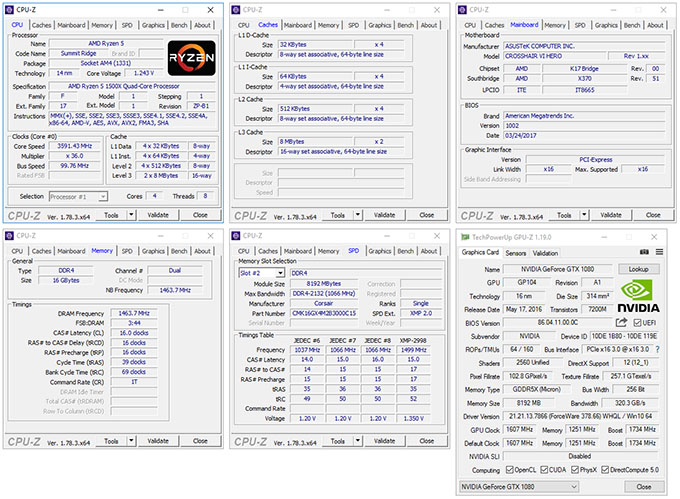The width and height of the screenshot is (680, 499).
Task: Open the Validation tab in GPU-Z
Action: [547, 253]
